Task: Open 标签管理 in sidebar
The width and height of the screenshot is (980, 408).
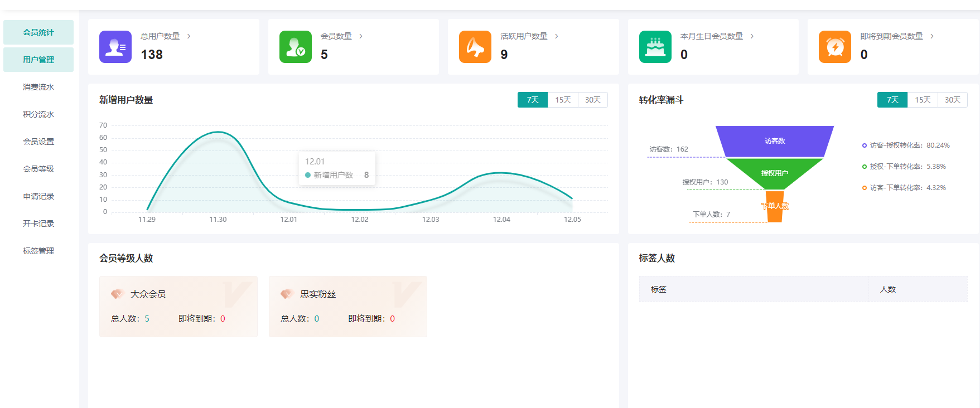Action: pyautogui.click(x=38, y=251)
